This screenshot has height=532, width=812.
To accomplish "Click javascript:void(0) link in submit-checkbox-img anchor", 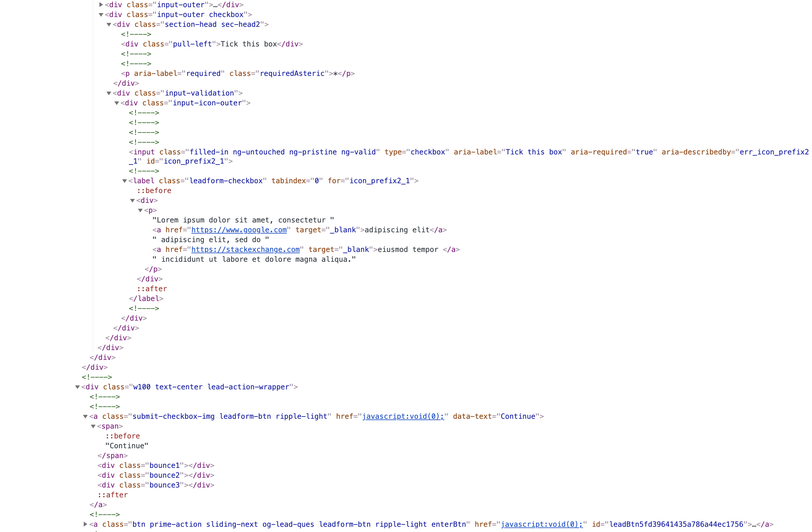I will [x=403, y=417].
